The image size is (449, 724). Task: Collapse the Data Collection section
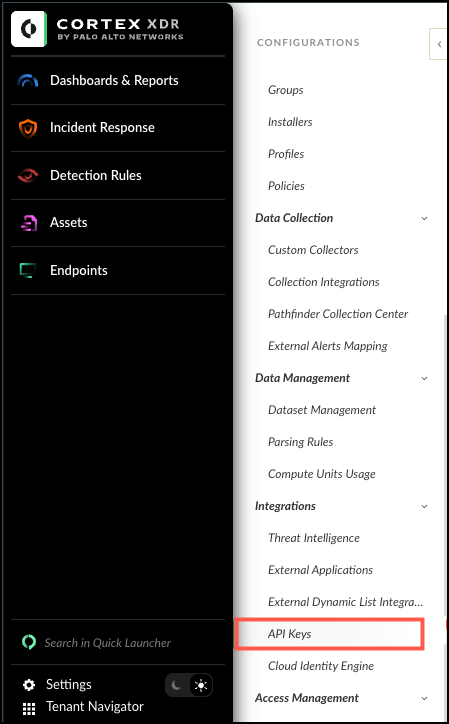coord(425,218)
